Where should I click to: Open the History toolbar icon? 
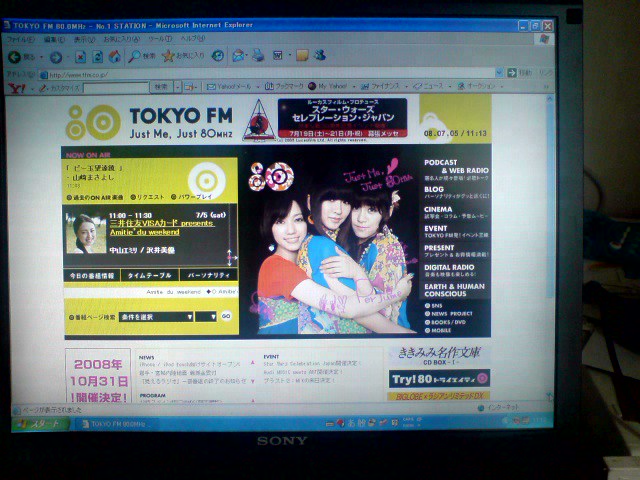218,55
